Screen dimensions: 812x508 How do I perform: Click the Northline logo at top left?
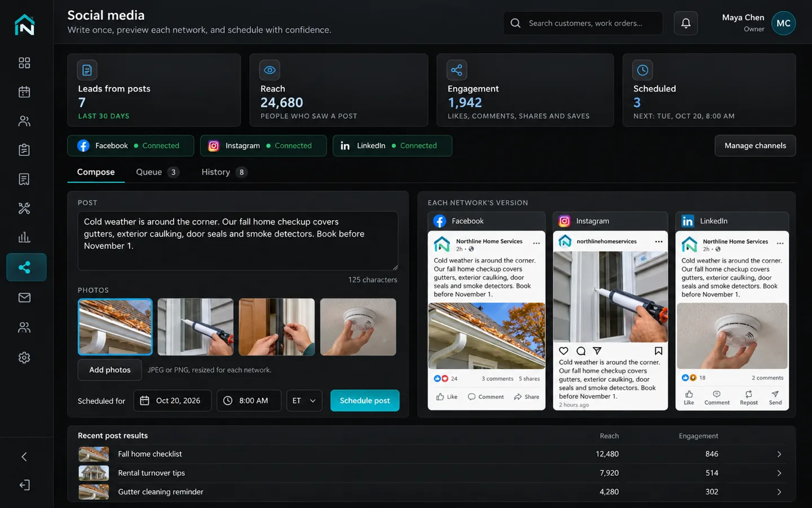[x=25, y=25]
